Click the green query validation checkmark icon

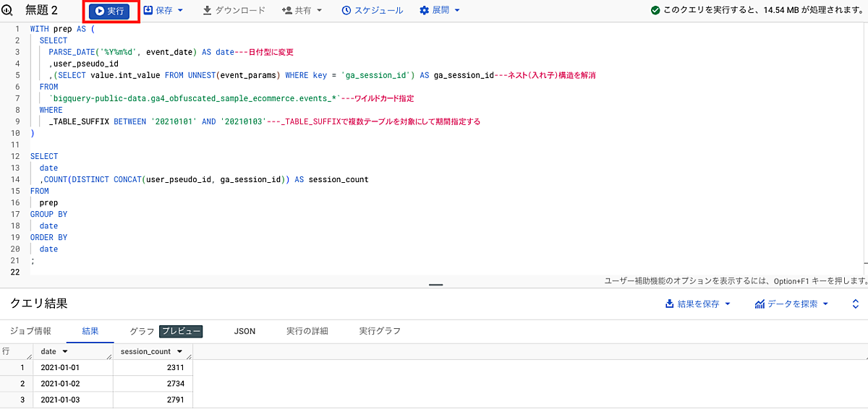click(655, 11)
